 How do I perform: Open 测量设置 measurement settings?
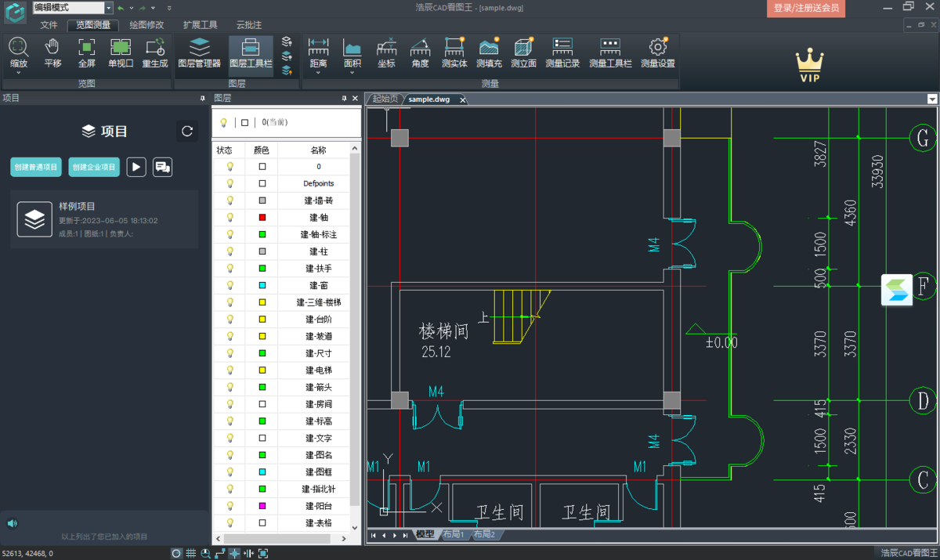click(x=658, y=53)
